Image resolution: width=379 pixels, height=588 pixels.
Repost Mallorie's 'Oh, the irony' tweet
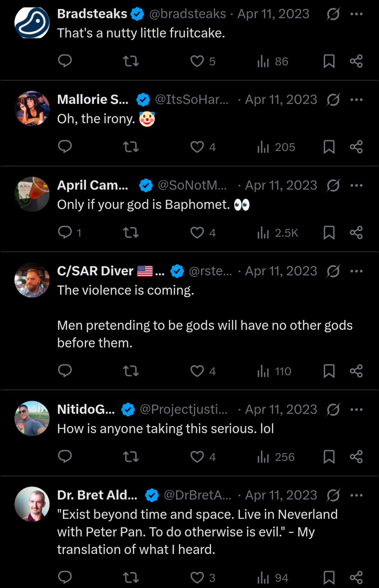(131, 147)
